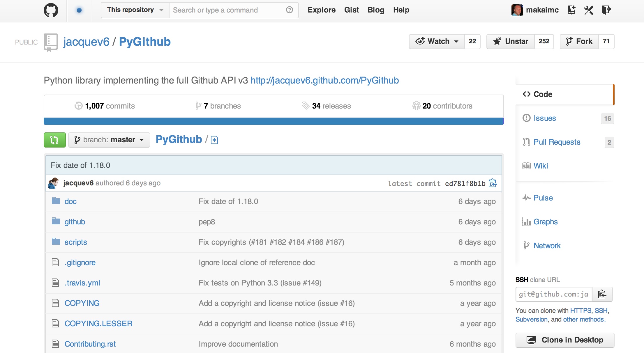
Task: View 20 contributors
Action: pos(442,106)
